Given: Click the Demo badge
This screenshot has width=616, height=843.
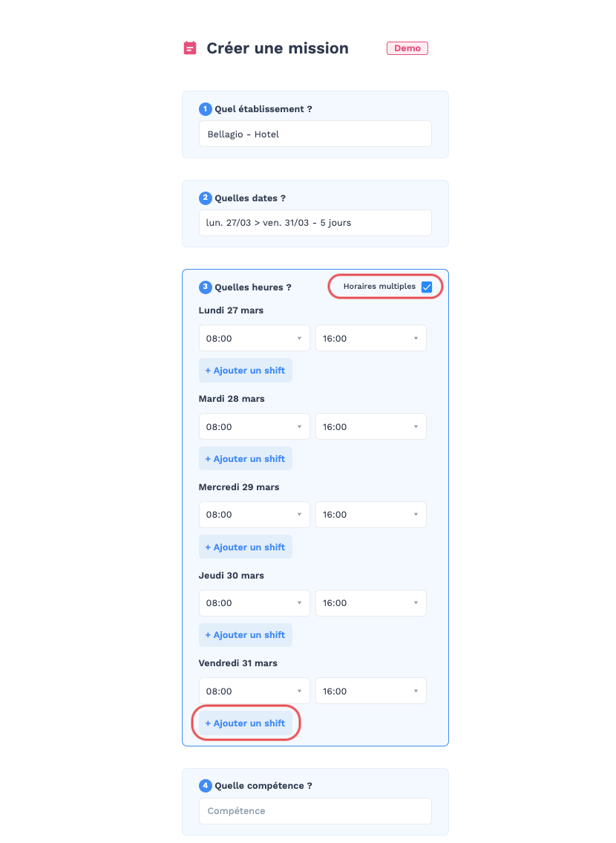Looking at the screenshot, I should point(407,48).
